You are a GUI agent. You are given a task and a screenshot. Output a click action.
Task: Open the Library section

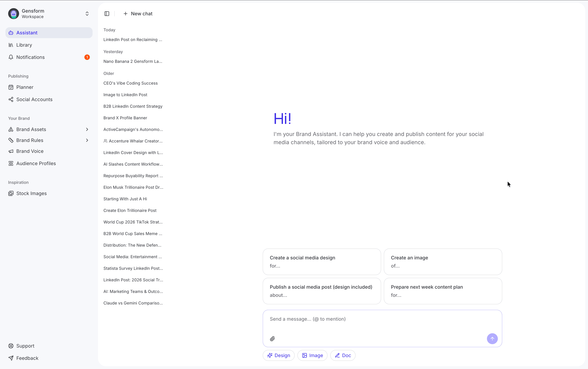tap(49, 45)
